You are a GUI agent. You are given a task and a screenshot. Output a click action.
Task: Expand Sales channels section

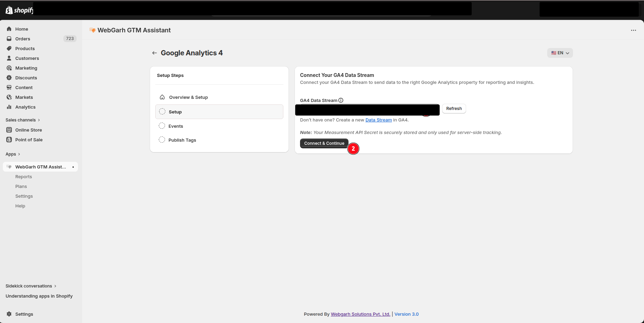pos(23,120)
